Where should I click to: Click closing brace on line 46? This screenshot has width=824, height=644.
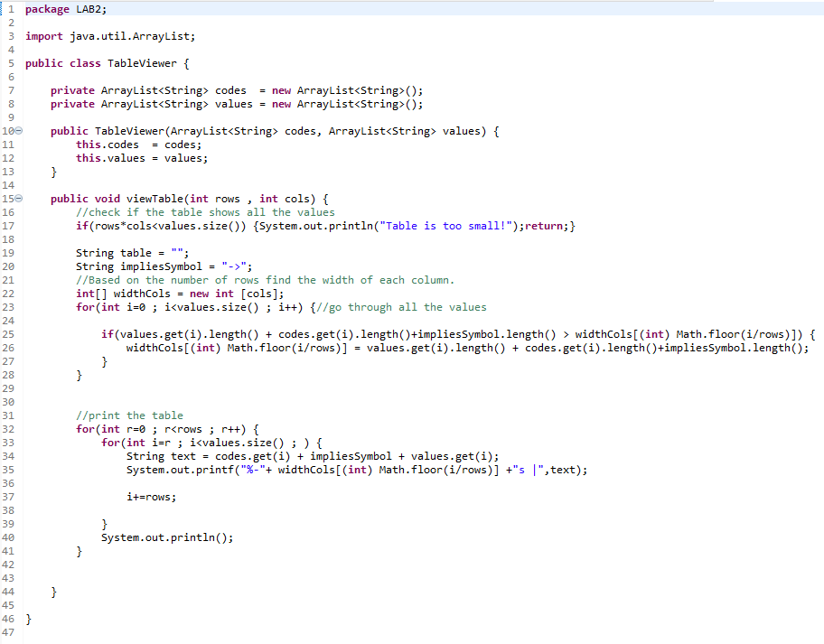tap(28, 619)
